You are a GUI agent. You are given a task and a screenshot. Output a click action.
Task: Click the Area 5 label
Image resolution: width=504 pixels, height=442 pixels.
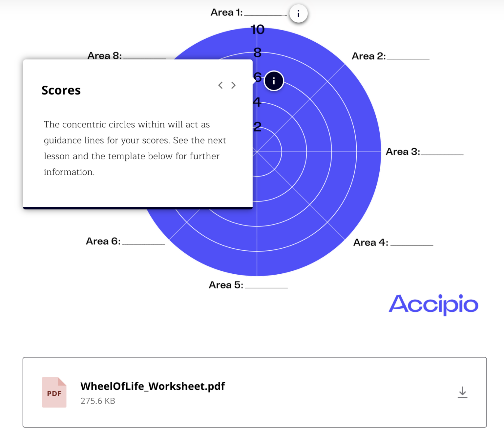pyautogui.click(x=226, y=285)
